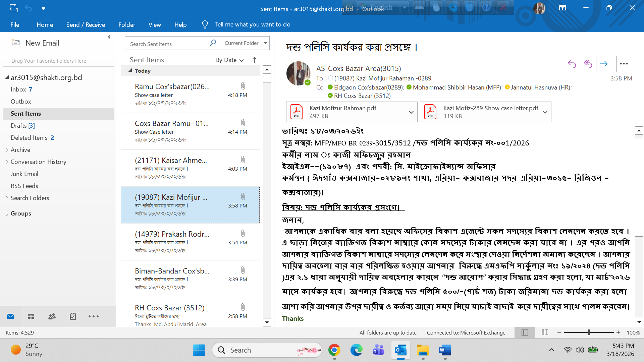This screenshot has width=644, height=362.
Task: Open the Calendar view icon
Action: (x=31, y=316)
